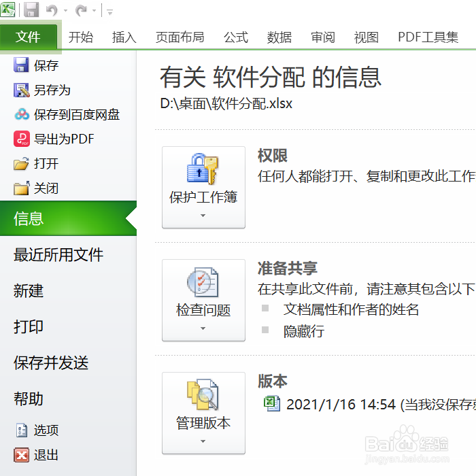Expand the 管理版本 dropdown arrow
This screenshot has width=476, height=476.
(203, 441)
